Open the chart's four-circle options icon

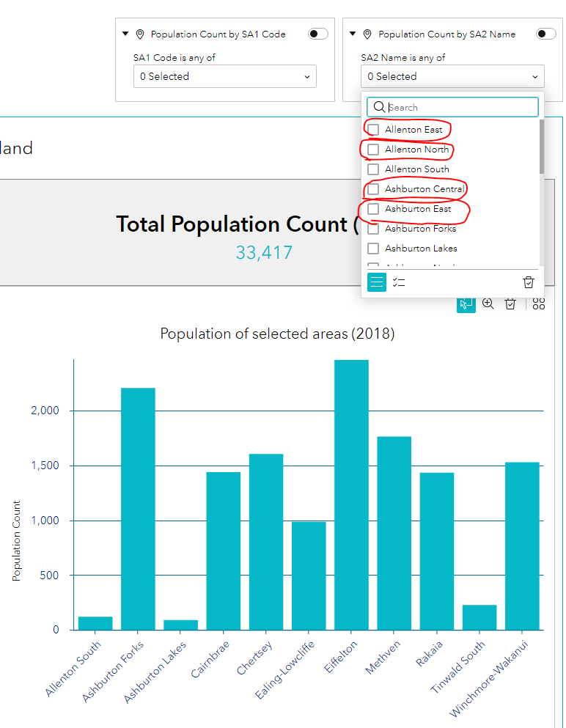click(x=539, y=304)
